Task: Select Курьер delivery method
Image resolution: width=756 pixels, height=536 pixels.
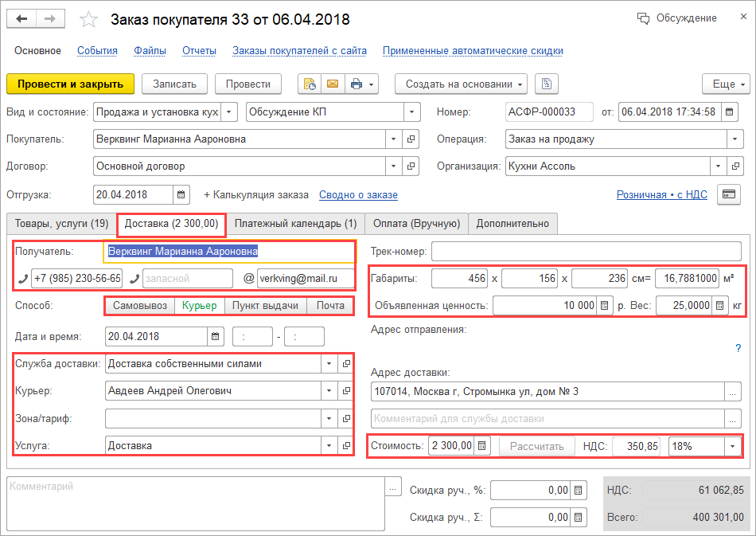Action: point(199,305)
